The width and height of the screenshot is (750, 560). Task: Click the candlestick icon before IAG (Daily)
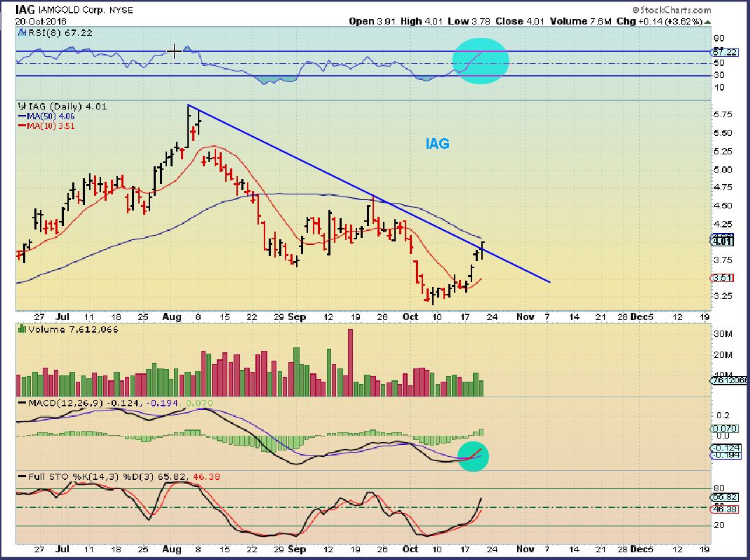coord(22,106)
